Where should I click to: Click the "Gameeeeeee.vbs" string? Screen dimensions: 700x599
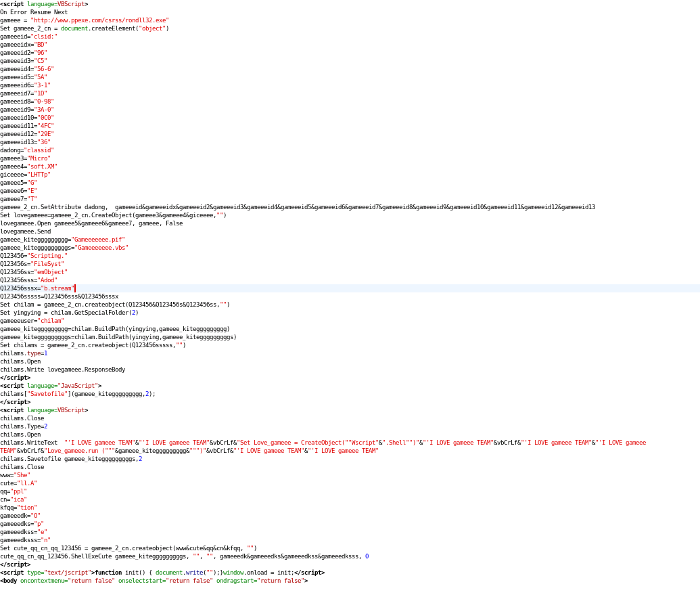(101, 248)
